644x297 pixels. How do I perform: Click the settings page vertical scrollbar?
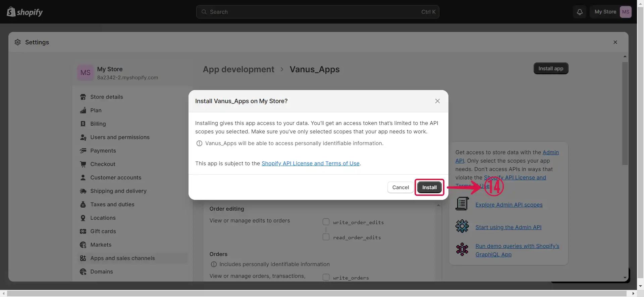[625, 114]
